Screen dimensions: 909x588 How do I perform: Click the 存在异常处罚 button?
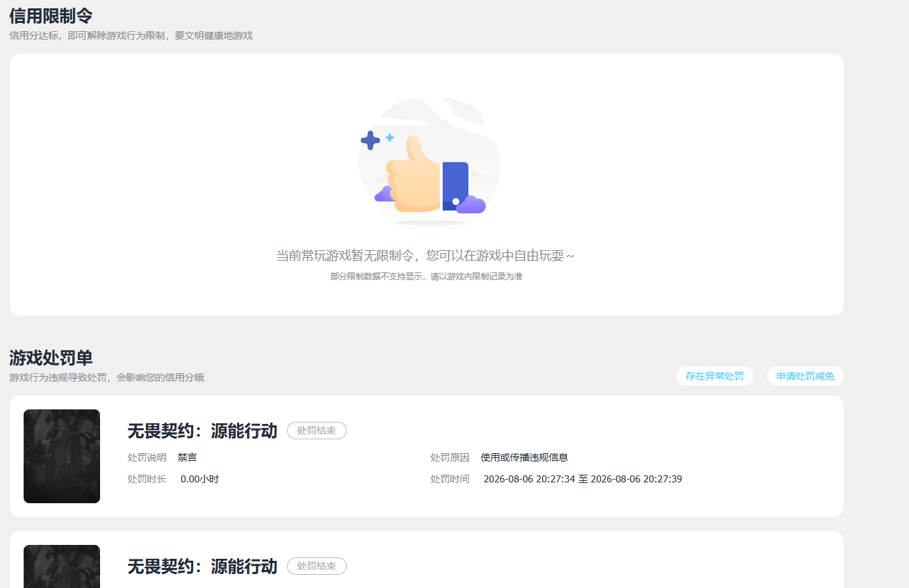pos(714,376)
